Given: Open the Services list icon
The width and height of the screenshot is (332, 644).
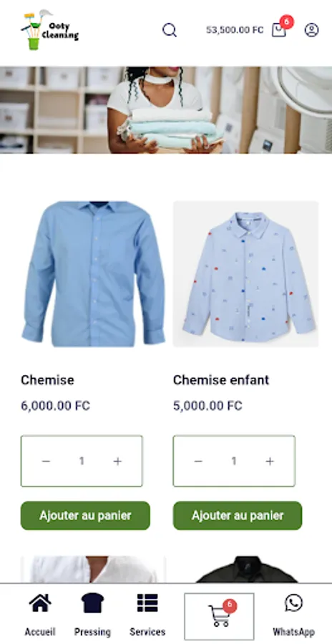Looking at the screenshot, I should 147,603.
